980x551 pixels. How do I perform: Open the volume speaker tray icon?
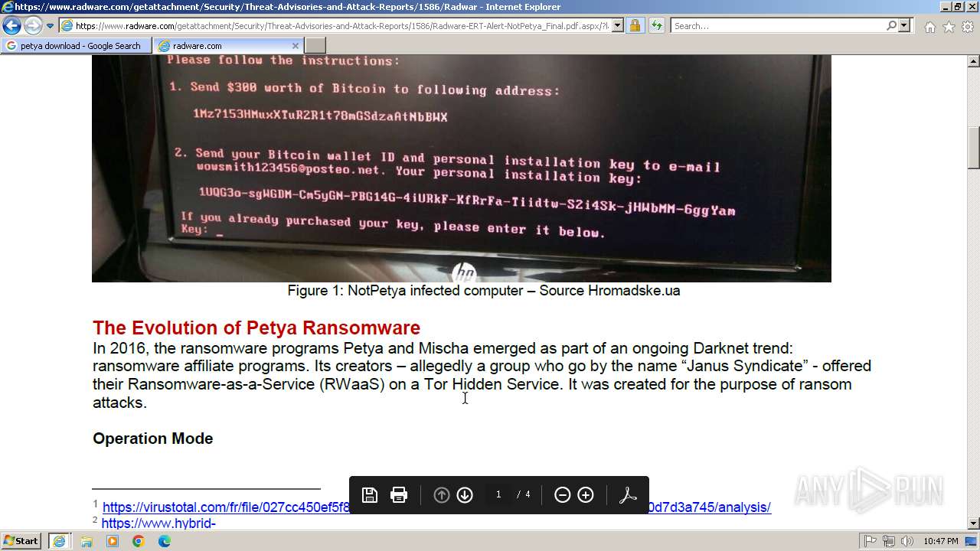906,541
